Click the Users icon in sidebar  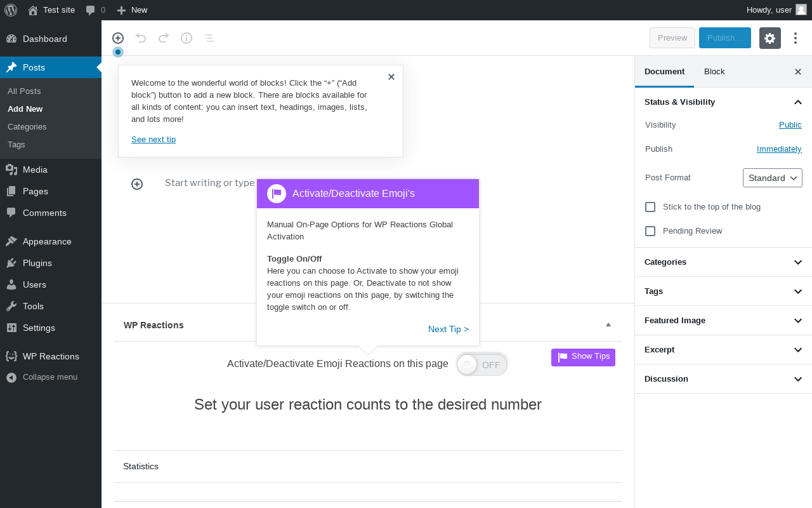pyautogui.click(x=11, y=284)
